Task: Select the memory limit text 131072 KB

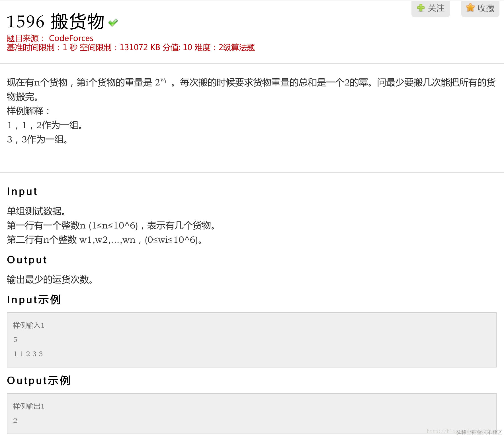Action: (140, 47)
